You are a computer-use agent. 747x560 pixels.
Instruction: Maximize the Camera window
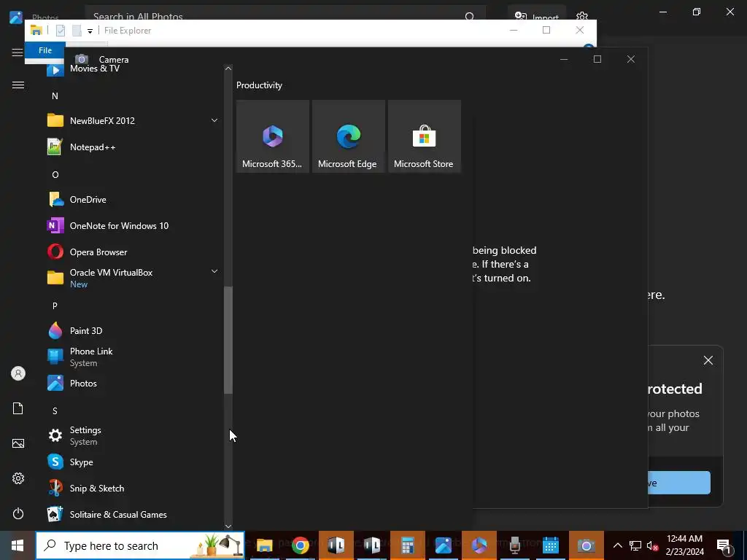(597, 59)
